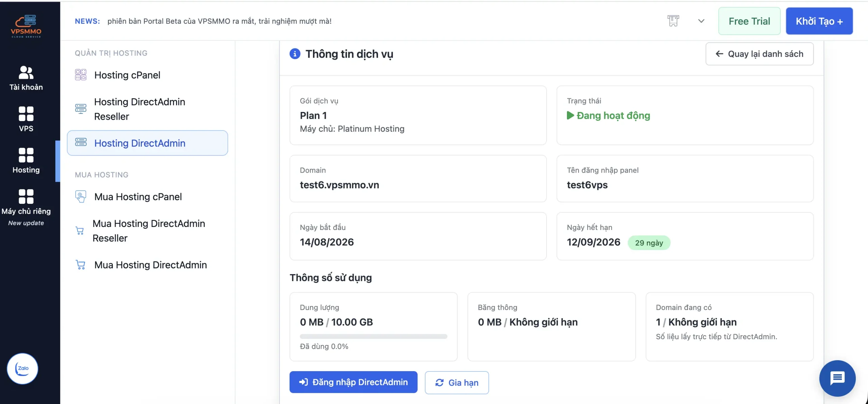Click the panel username test6vps
868x404 pixels.
tap(587, 185)
